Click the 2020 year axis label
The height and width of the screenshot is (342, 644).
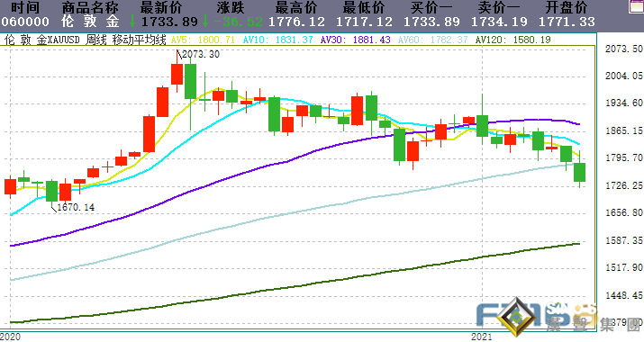[x=10, y=337]
